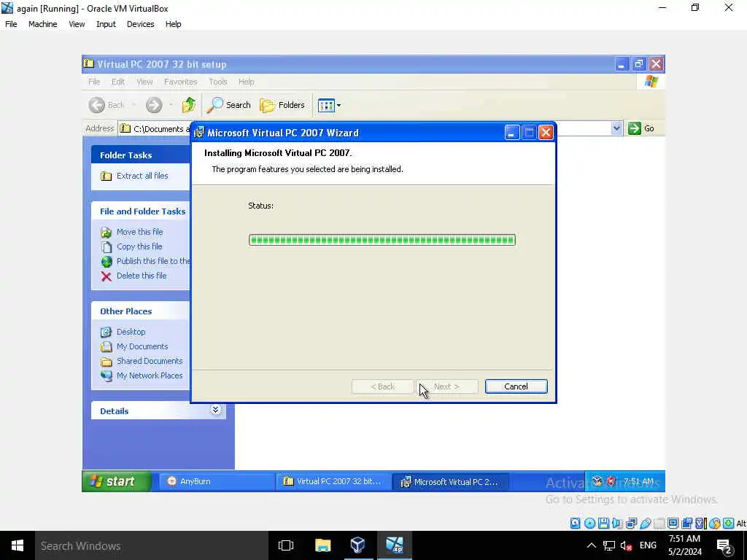Click the XP tray security shield icon
The height and width of the screenshot is (560, 747).
coord(611,481)
